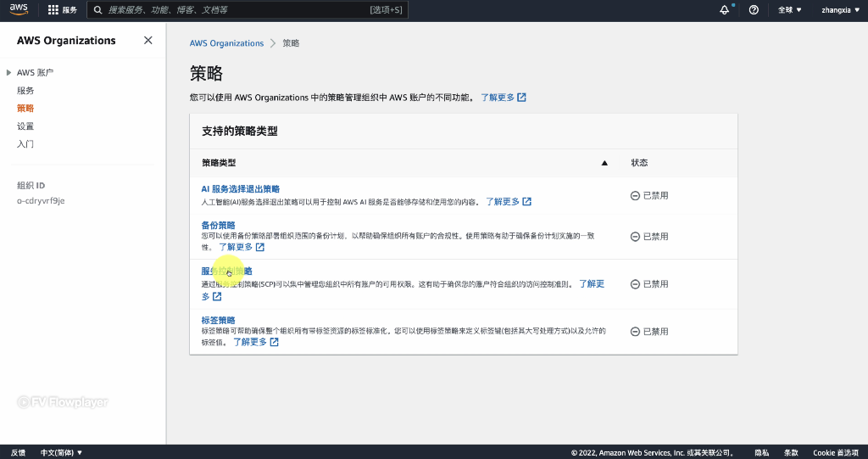Click the external link icon beside page description

click(x=521, y=97)
